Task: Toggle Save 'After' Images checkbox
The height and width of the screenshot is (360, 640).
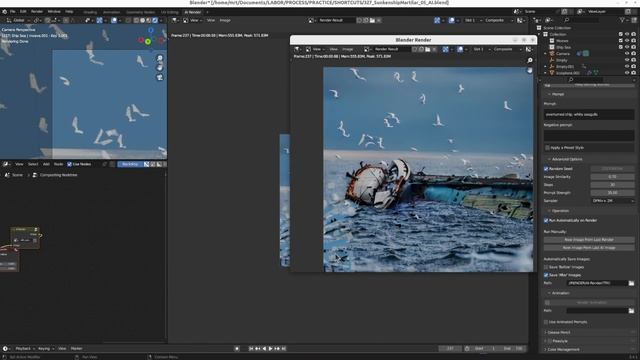Action: [546, 275]
